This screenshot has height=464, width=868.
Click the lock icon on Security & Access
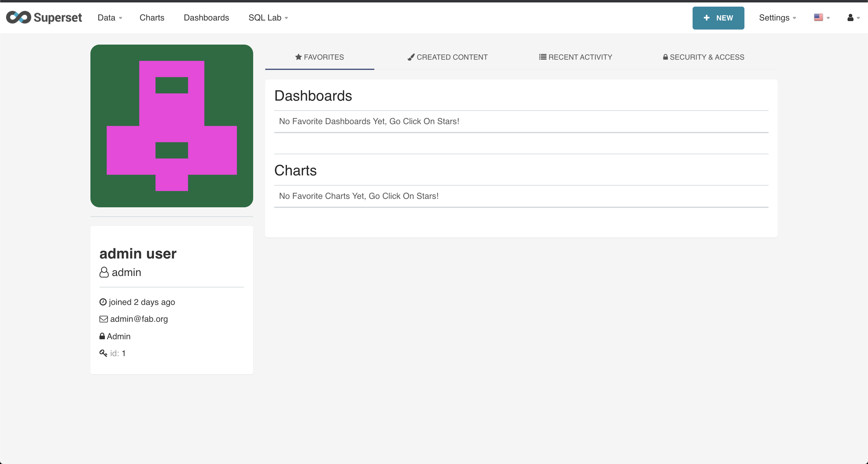[x=665, y=57]
